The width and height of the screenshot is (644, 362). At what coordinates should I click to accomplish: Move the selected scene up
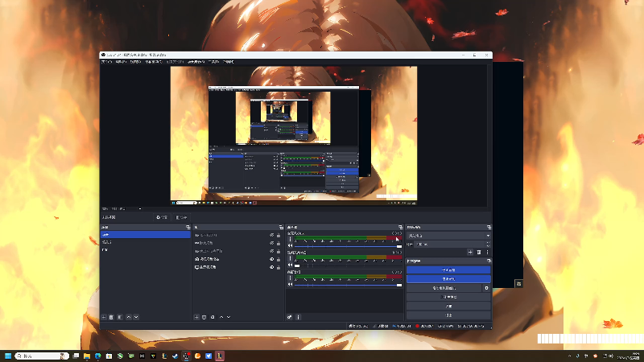coord(129,317)
